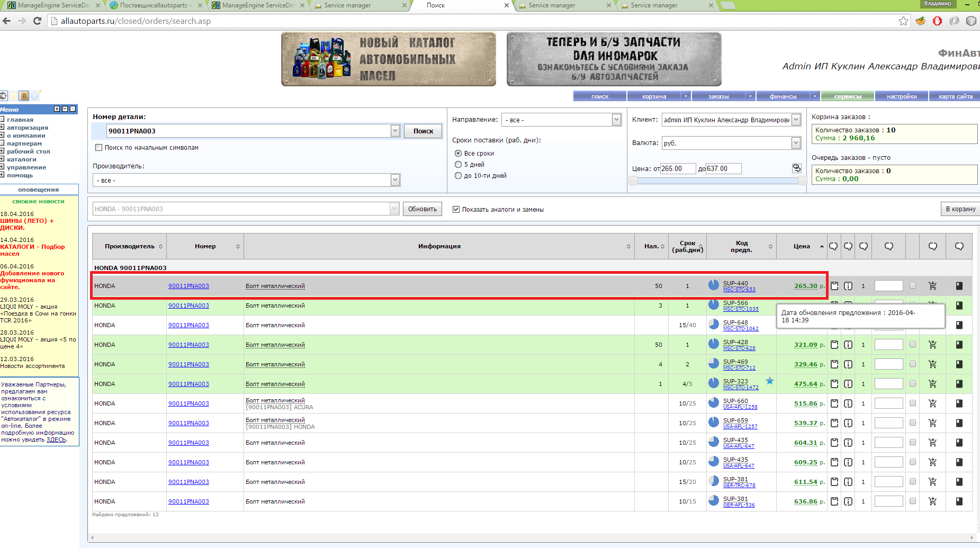The height and width of the screenshot is (548, 980).
Task: Add the 321.09 р. offer to cart
Action: pos(932,345)
